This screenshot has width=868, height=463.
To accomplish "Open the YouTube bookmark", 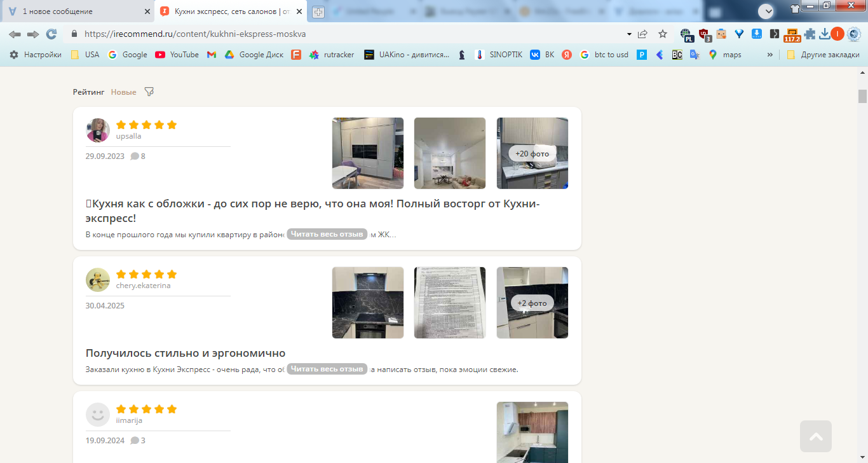I will click(177, 55).
